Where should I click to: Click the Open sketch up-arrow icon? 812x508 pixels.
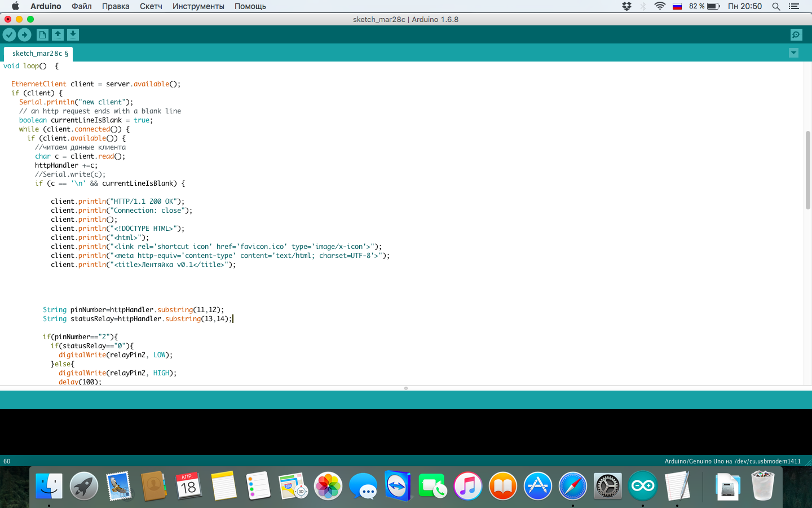coord(58,35)
